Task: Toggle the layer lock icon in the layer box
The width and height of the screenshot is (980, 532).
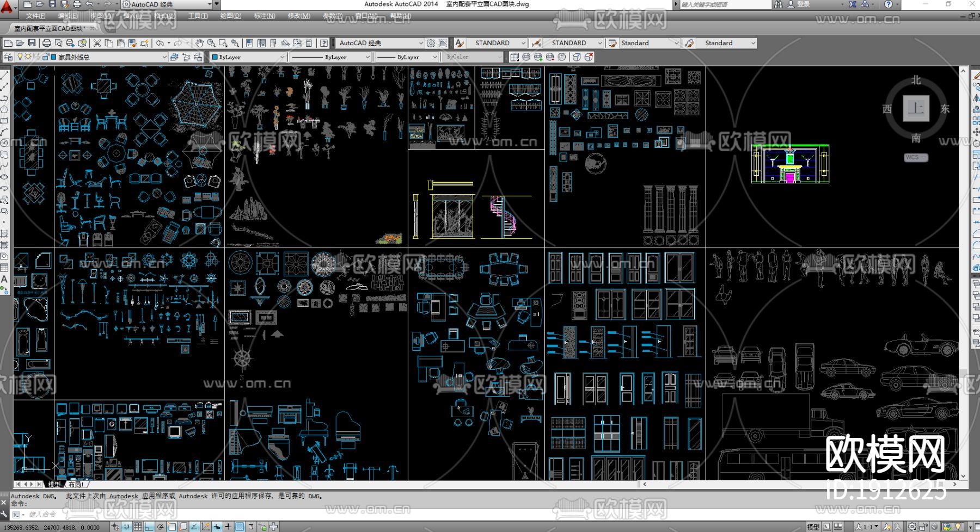Action: pyautogui.click(x=45, y=57)
